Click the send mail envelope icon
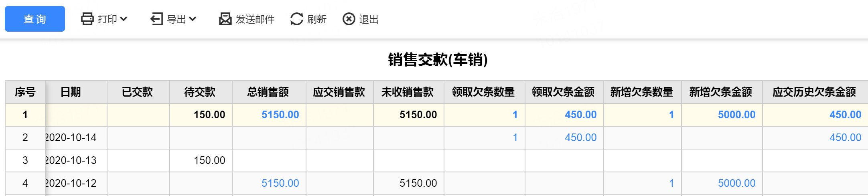 point(225,19)
